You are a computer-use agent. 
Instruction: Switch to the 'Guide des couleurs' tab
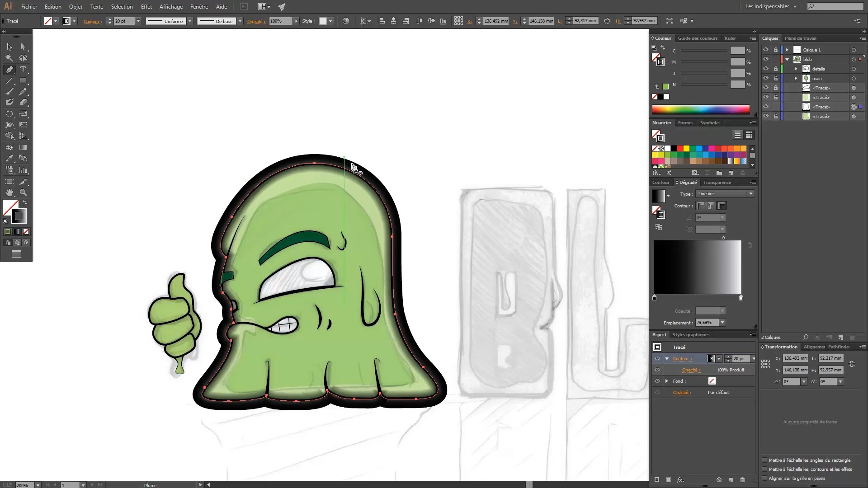(x=698, y=38)
